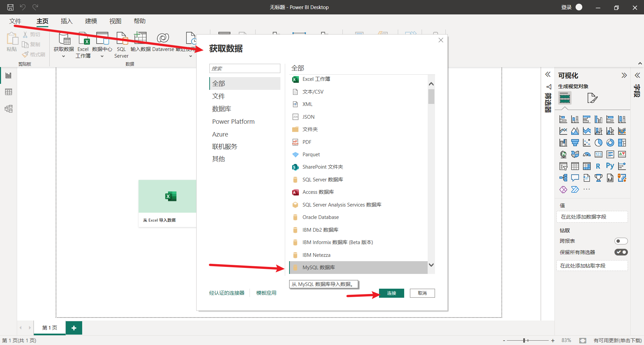Viewport: 644px width, 345px height.
Task: Click the data source list scroll-up arrow
Action: point(431,84)
